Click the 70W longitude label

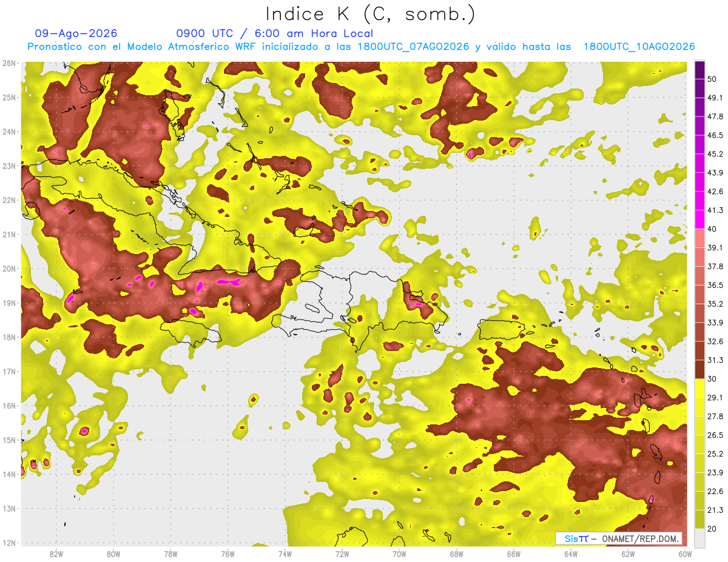click(399, 554)
